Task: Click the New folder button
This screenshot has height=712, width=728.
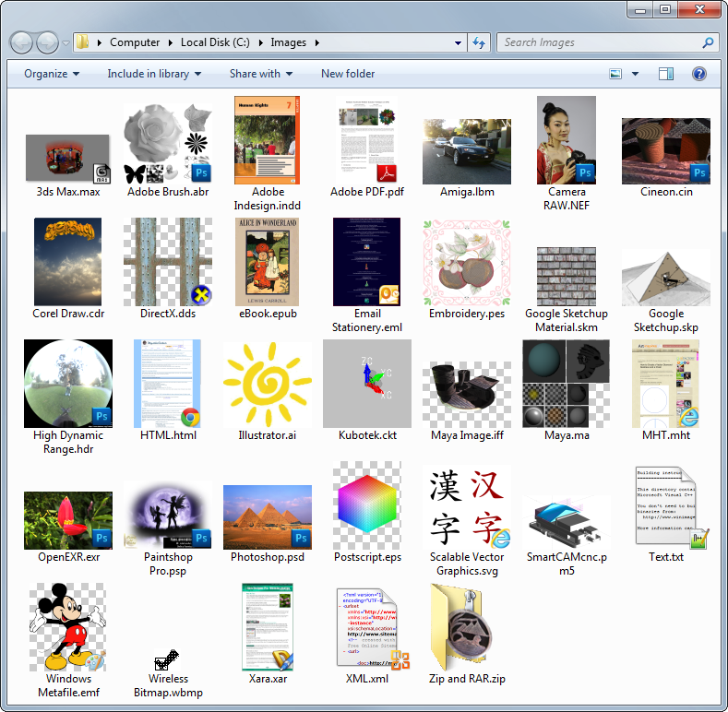Action: point(348,74)
